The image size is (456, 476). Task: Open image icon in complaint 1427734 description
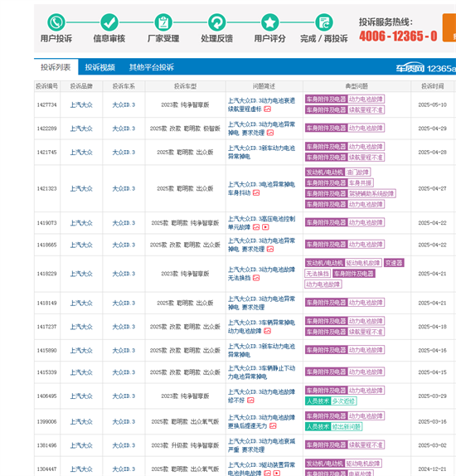point(267,109)
